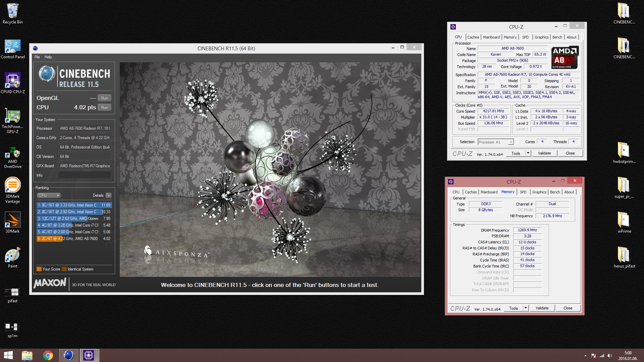Open Graphics tab in upper CPU-Z
This screenshot has height=362, width=644.
541,37
